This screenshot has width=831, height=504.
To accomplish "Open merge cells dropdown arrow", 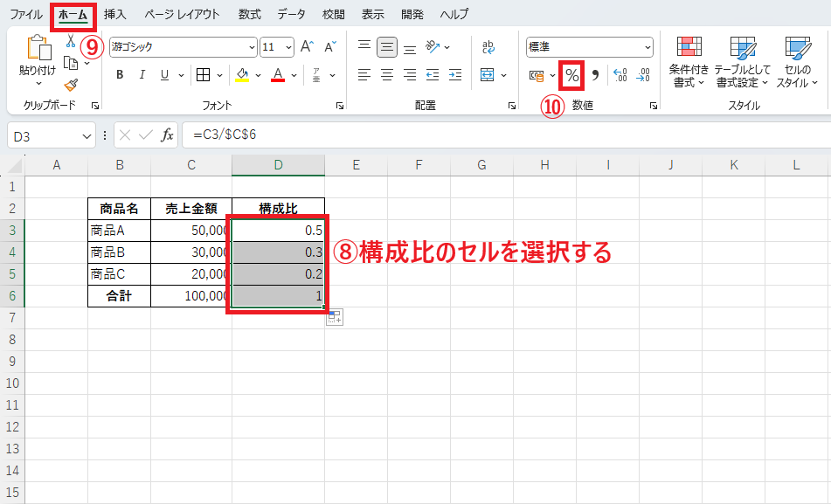I will point(503,75).
